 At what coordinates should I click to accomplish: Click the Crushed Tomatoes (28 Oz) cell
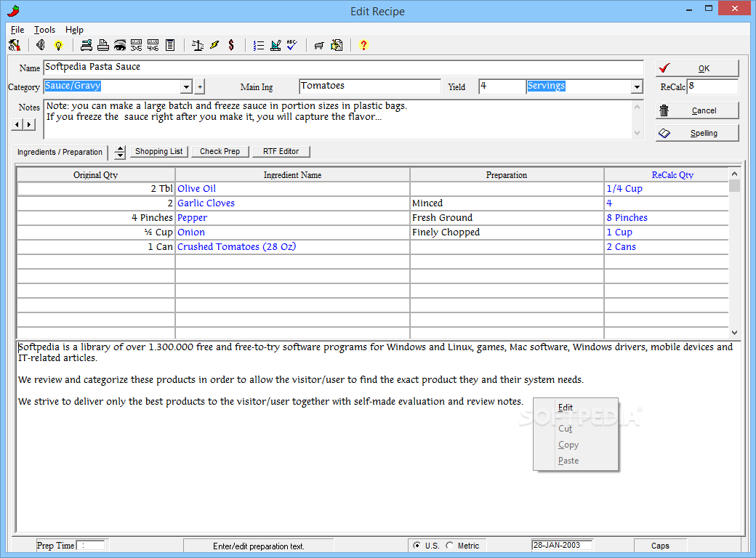click(x=292, y=247)
